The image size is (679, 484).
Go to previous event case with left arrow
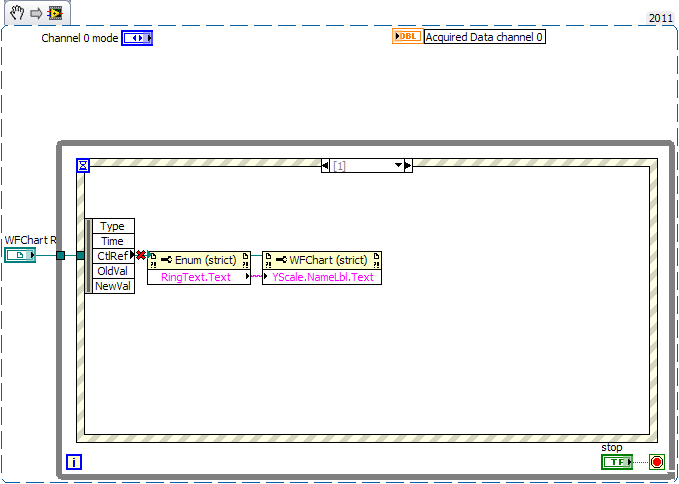pyautogui.click(x=326, y=165)
